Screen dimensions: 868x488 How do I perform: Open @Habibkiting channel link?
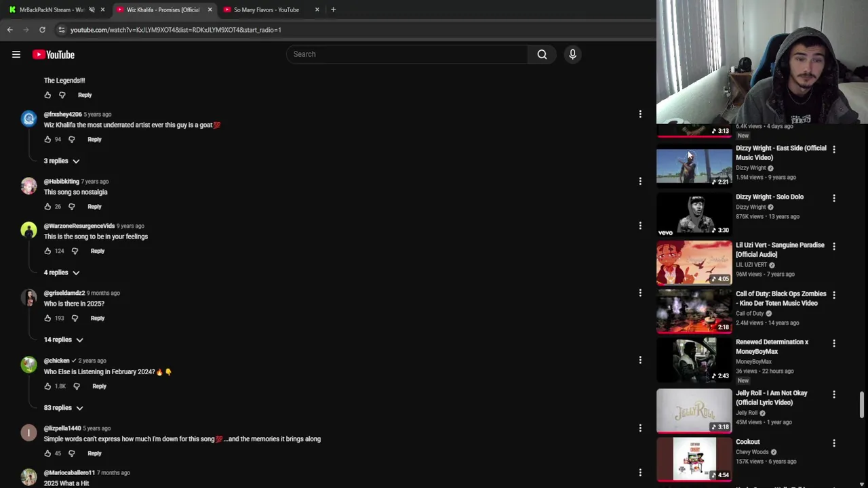[62, 182]
